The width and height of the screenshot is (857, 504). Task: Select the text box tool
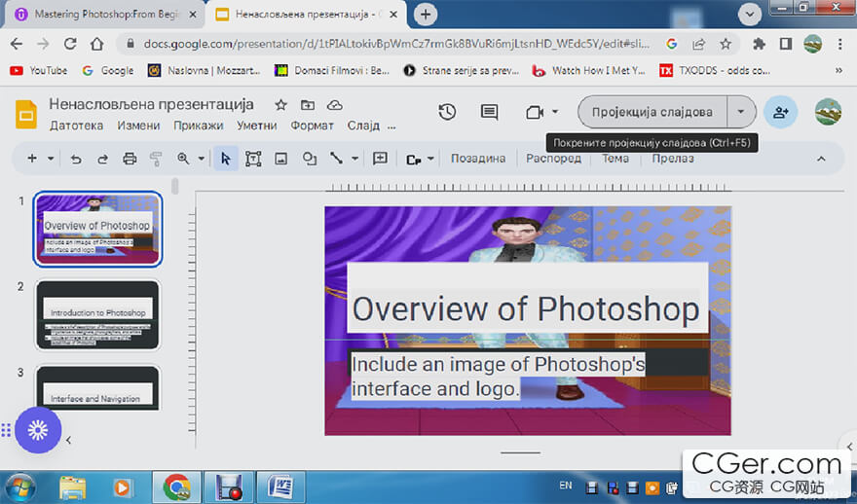[253, 159]
